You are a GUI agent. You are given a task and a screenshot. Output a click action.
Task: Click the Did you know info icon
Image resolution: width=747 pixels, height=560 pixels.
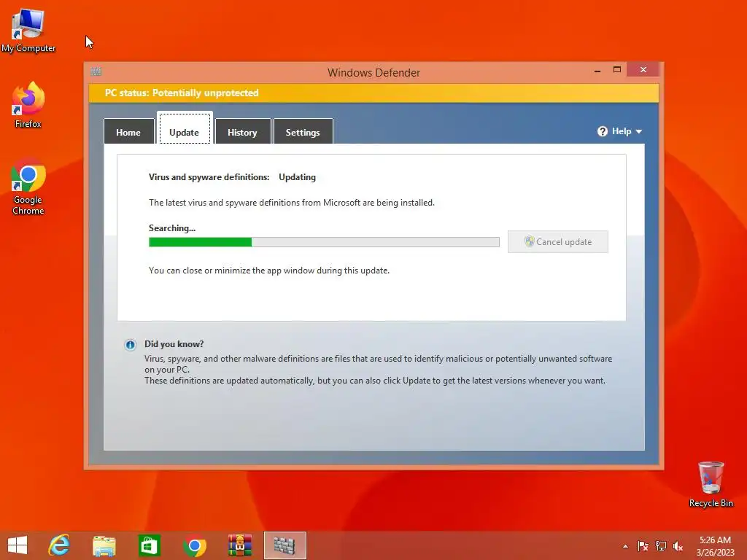(130, 345)
